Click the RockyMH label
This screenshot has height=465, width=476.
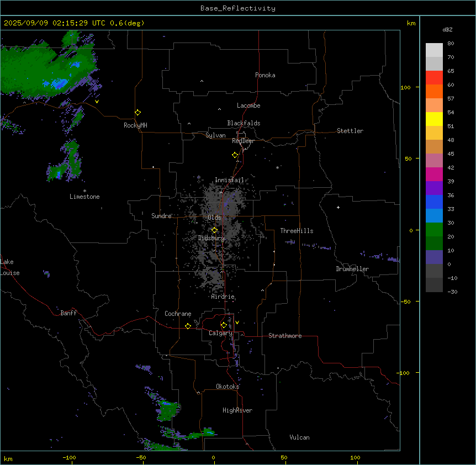(135, 125)
